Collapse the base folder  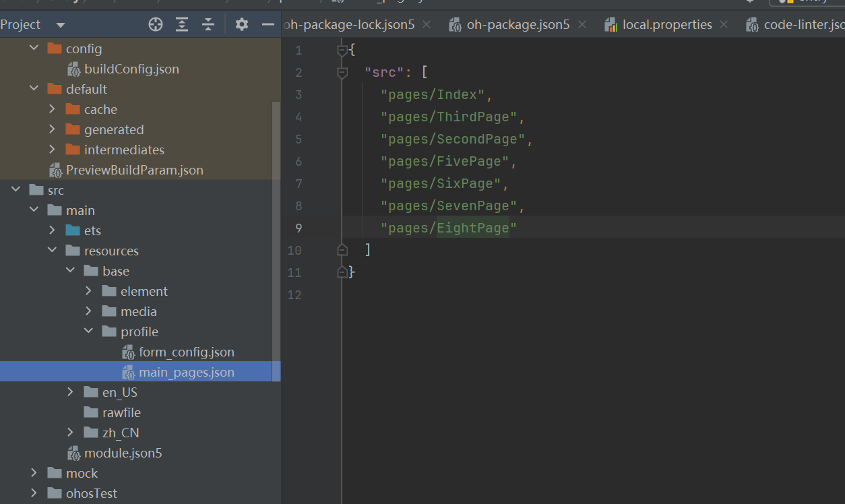(x=70, y=271)
